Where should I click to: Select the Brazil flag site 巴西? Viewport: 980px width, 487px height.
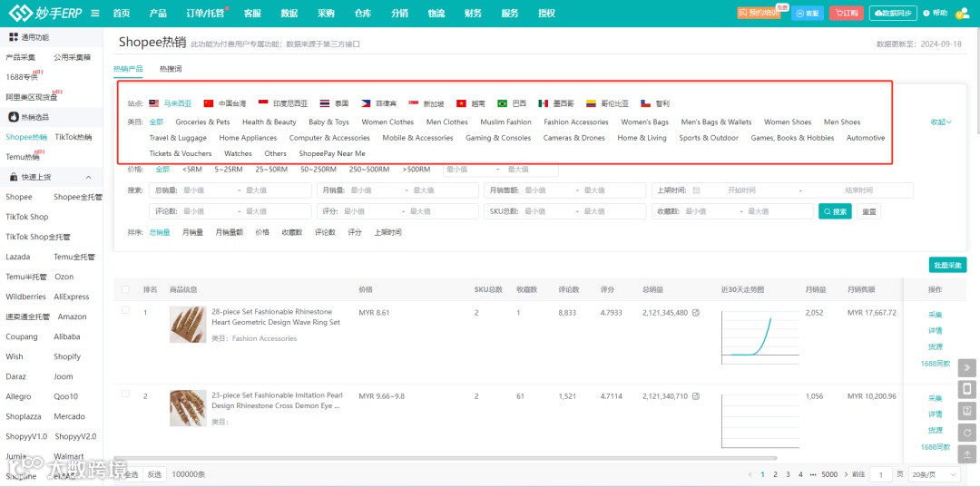512,103
